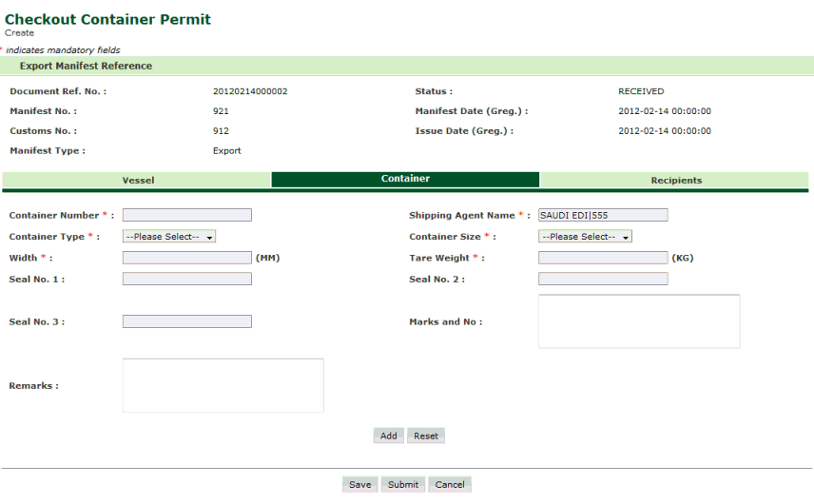Click the Remarks text area

pos(223,385)
